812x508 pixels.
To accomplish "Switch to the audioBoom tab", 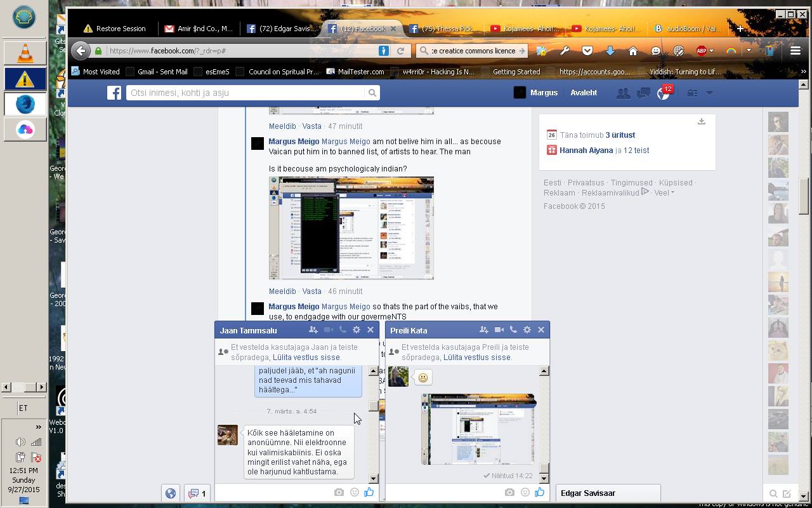I will [x=688, y=29].
